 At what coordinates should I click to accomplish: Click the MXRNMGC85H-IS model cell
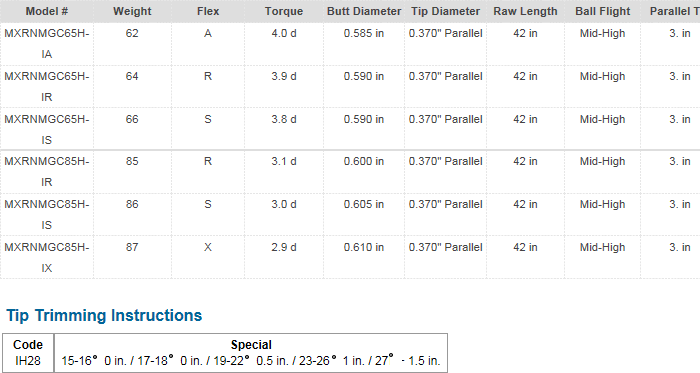(x=47, y=215)
